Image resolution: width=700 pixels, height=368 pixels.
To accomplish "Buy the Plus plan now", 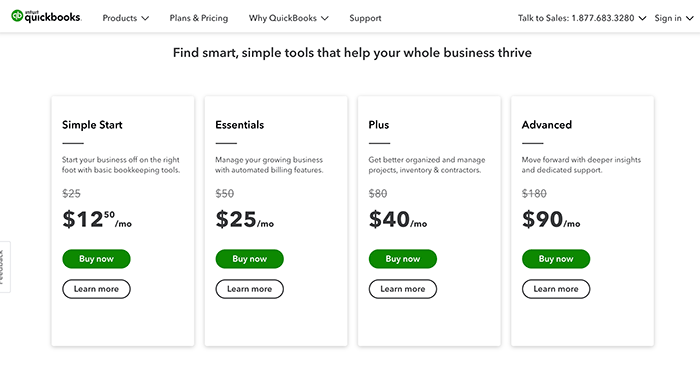I will tap(403, 259).
